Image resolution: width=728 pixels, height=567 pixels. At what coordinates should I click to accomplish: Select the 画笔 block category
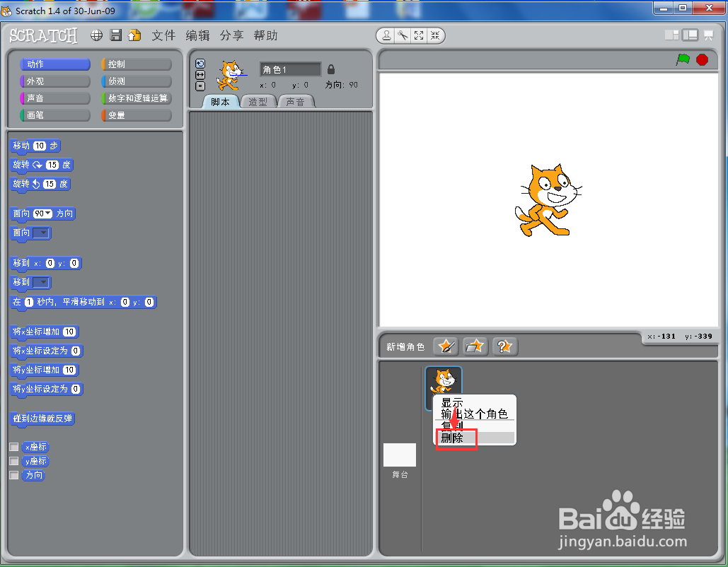54,115
